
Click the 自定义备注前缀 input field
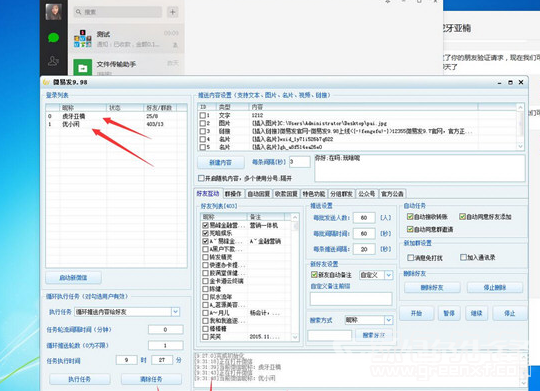[351, 299]
